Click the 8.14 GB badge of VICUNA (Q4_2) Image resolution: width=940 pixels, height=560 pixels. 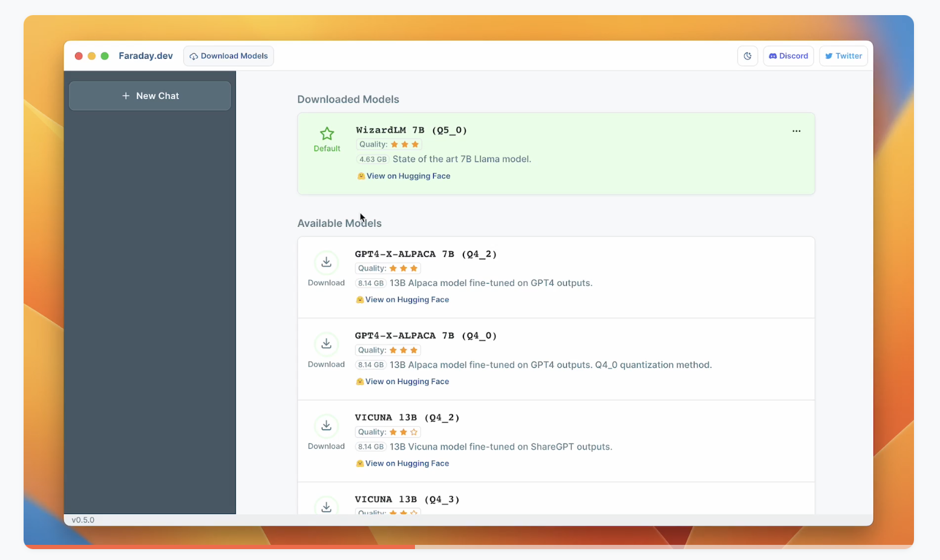coord(371,447)
